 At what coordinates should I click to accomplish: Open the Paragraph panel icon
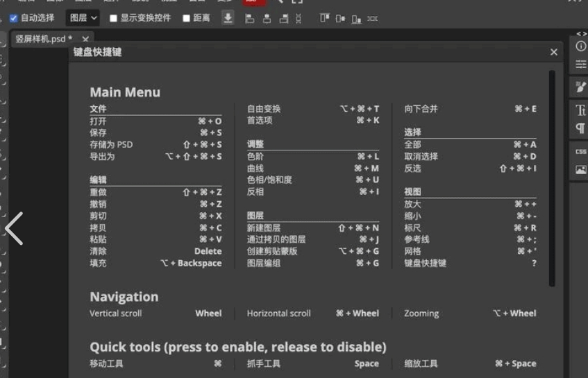(x=580, y=128)
